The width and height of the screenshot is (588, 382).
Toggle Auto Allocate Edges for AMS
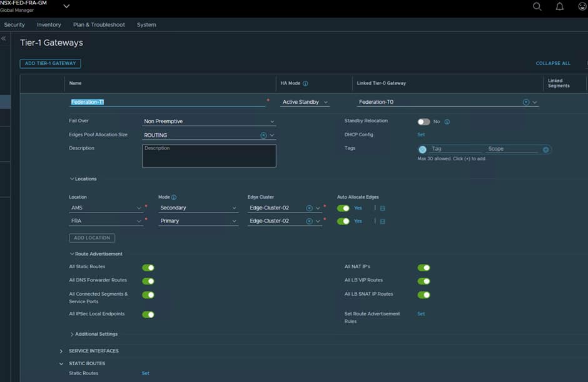(x=343, y=208)
